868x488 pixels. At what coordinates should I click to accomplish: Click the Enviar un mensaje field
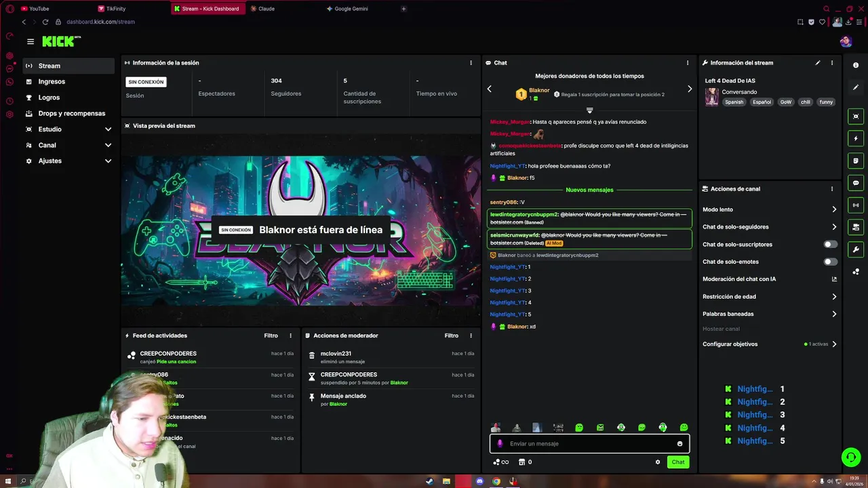(589, 443)
